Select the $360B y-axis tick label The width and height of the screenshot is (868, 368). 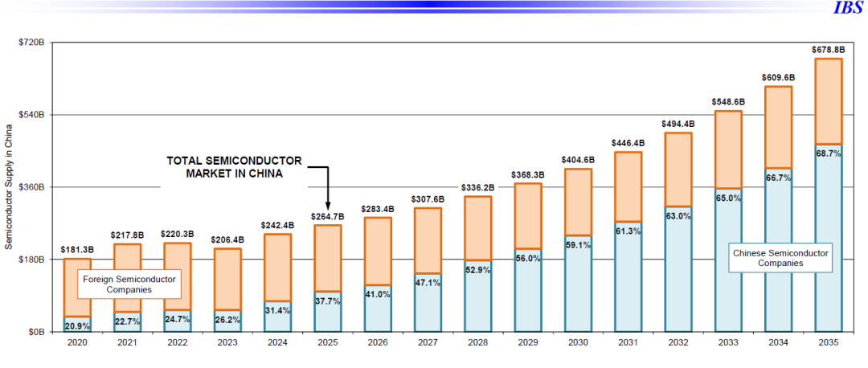pos(31,187)
